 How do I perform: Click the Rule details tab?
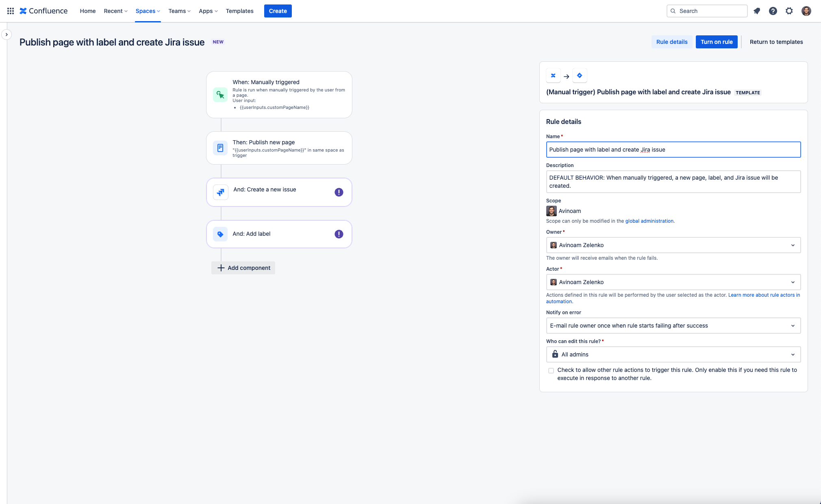671,41
